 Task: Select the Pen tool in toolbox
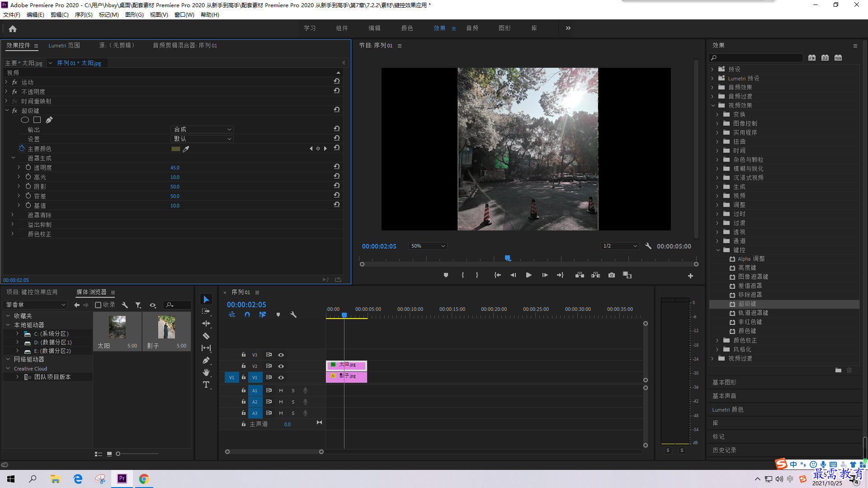click(x=206, y=360)
